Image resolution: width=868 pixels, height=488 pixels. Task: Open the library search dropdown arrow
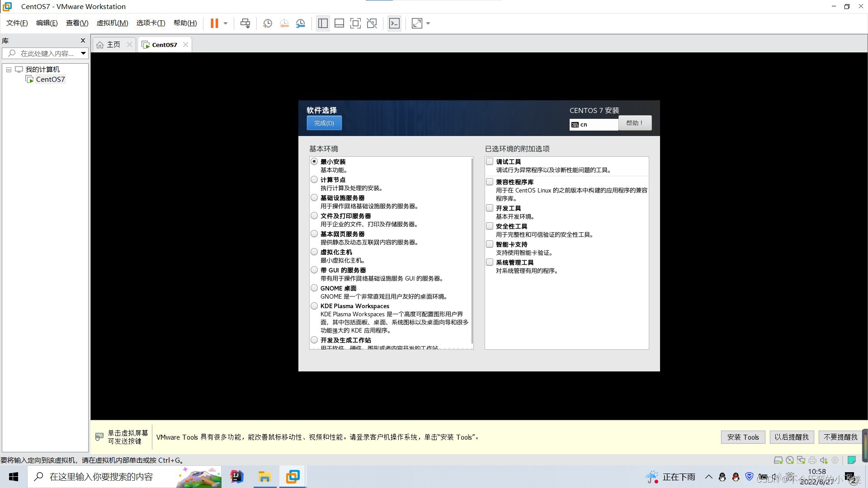pos(83,53)
